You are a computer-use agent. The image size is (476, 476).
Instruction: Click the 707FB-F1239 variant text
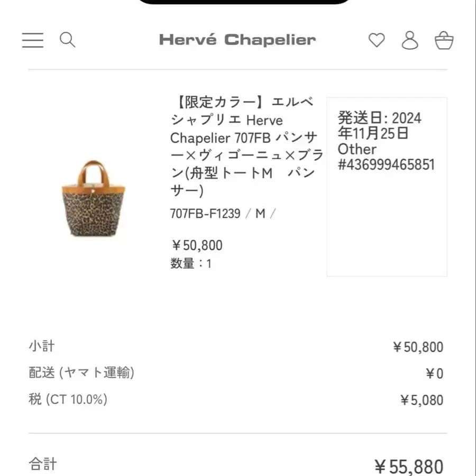(203, 214)
